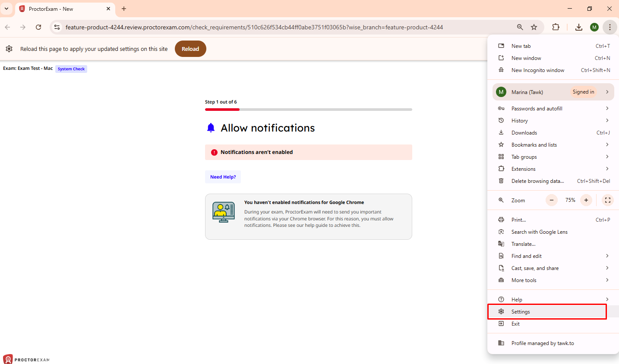
Task: Click the three-dot Chrome menu button
Action: click(610, 27)
